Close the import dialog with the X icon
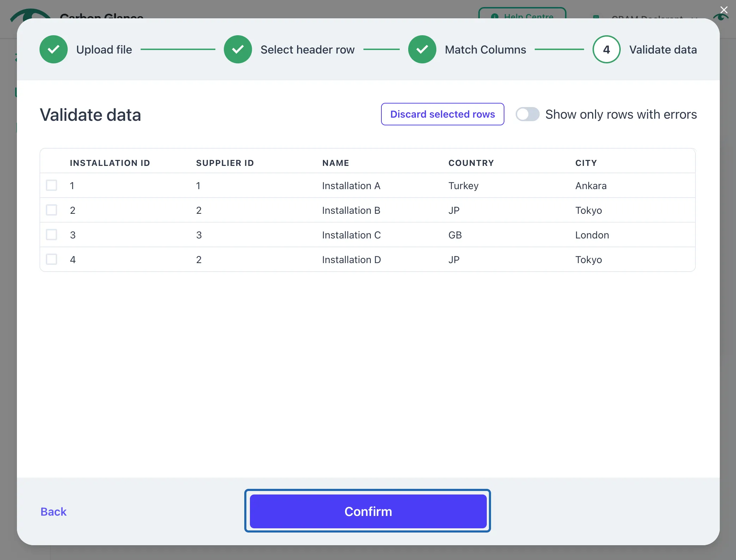736x560 pixels. tap(724, 10)
